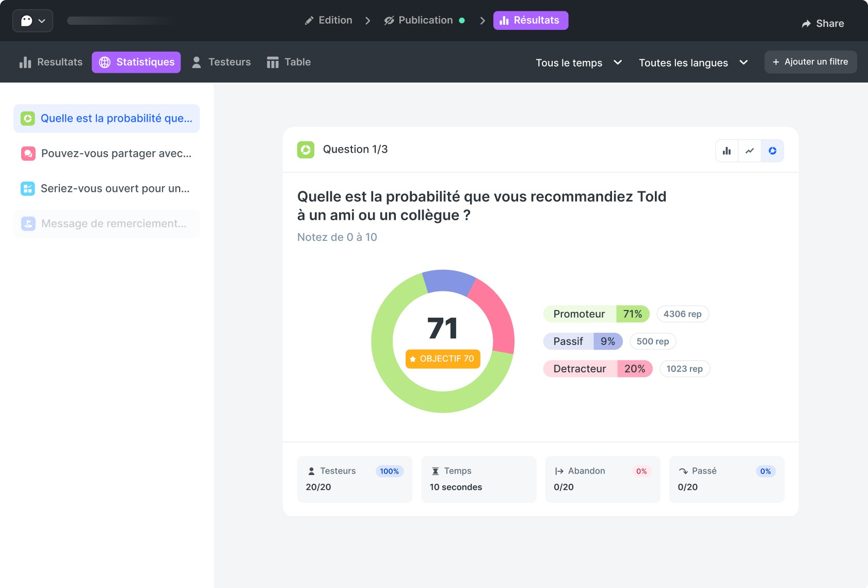Open the Testeurs tab
The image size is (868, 588).
(x=221, y=62)
